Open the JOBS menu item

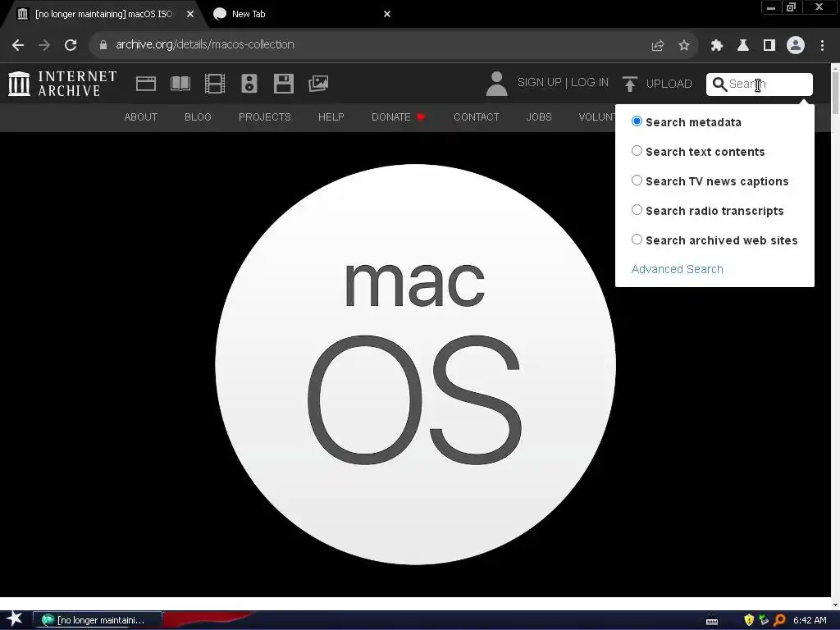539,116
